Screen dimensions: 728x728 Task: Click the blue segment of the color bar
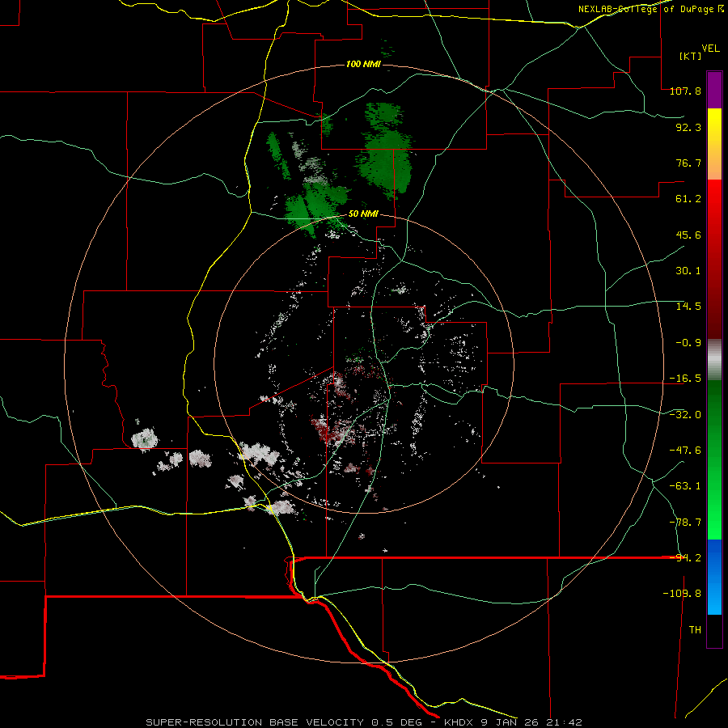click(714, 557)
